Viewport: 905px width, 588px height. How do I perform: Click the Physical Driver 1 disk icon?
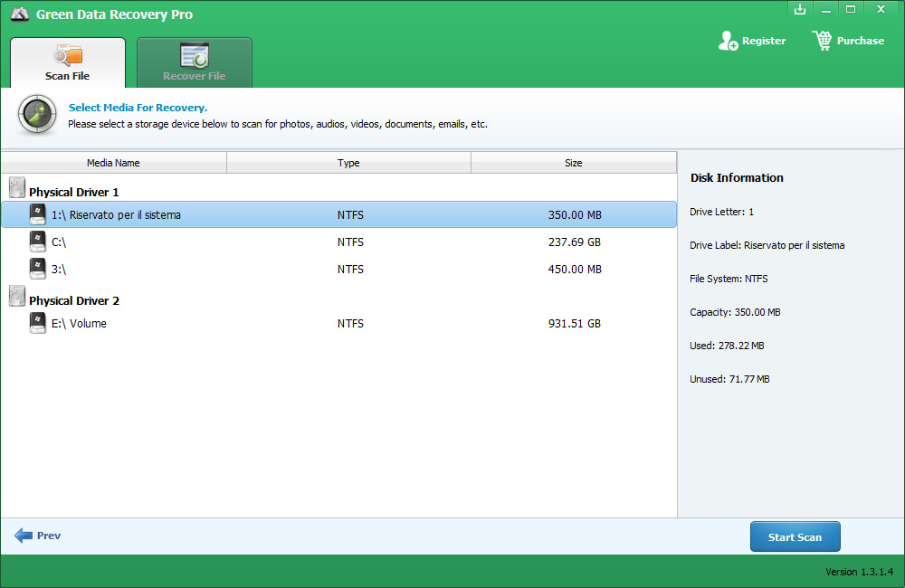17,188
